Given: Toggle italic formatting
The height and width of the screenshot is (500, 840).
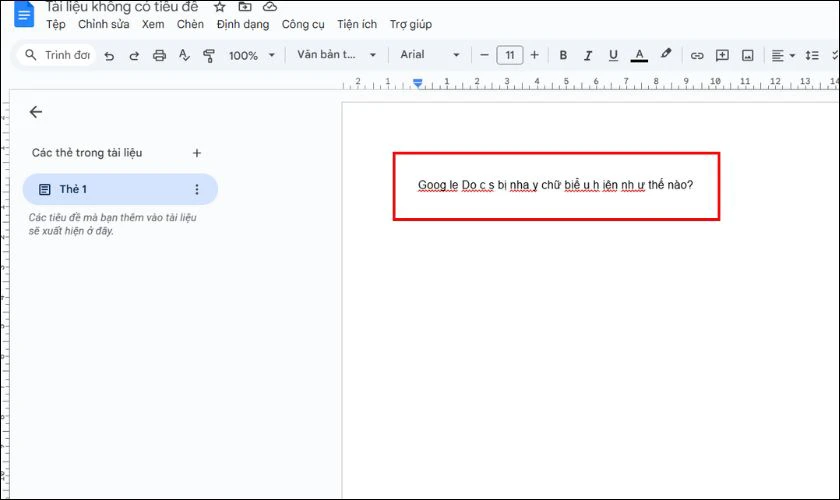Looking at the screenshot, I should pyautogui.click(x=588, y=55).
